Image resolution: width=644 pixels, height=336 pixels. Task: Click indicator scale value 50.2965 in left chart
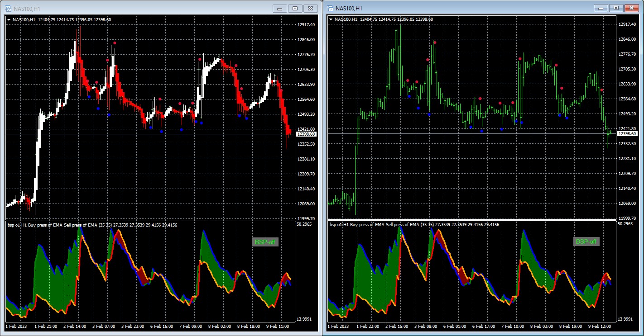[x=304, y=224]
